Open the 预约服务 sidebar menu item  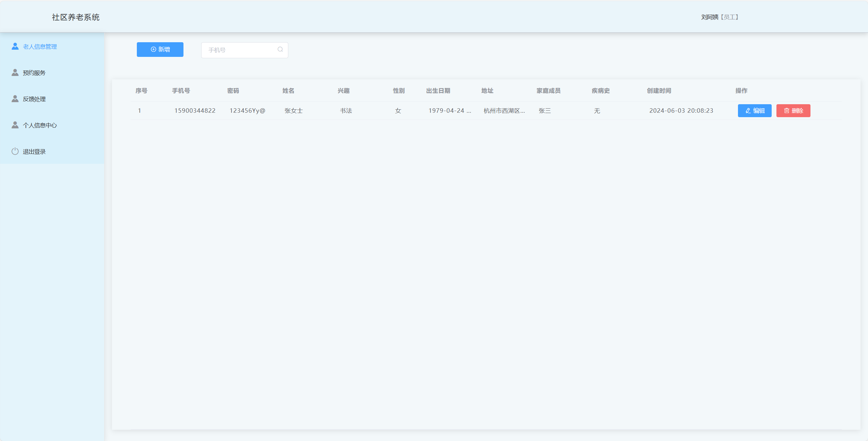pyautogui.click(x=34, y=72)
